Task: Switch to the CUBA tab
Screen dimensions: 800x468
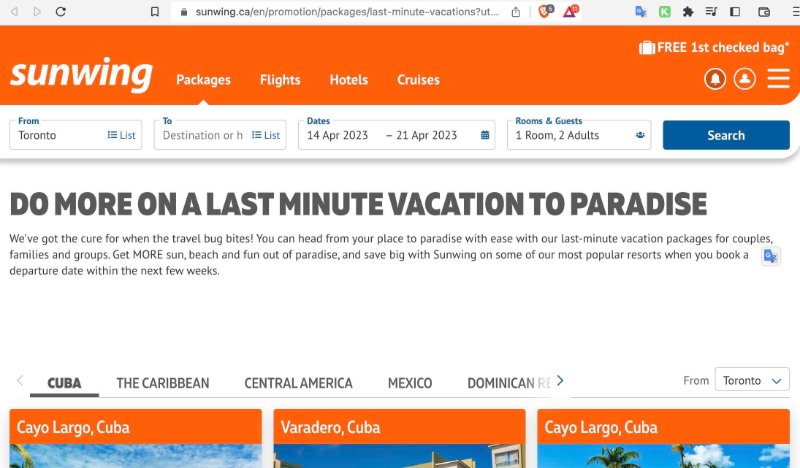Action: coord(64,383)
